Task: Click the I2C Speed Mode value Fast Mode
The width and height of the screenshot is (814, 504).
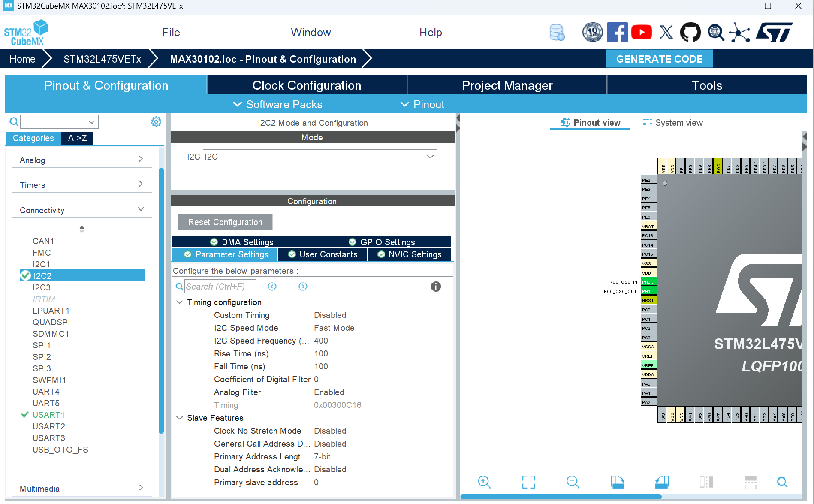Action: [334, 328]
